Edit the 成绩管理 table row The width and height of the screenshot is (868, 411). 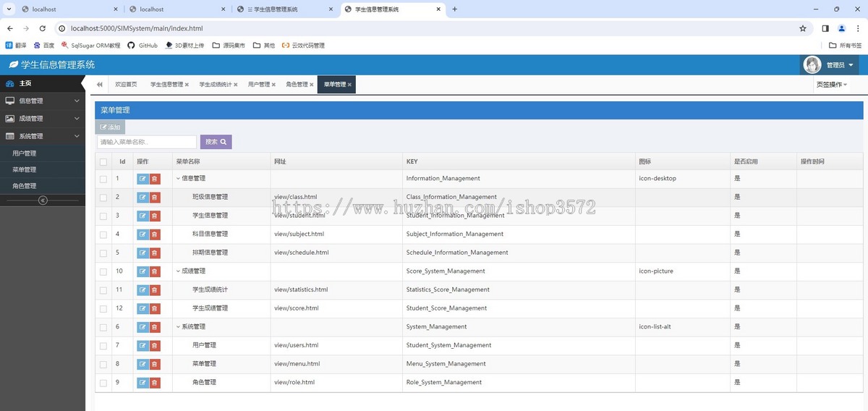142,271
